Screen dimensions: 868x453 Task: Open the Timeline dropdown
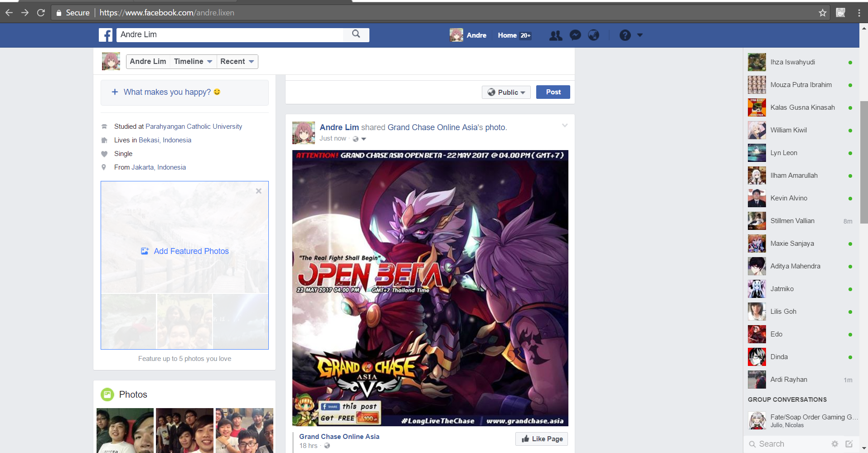193,61
